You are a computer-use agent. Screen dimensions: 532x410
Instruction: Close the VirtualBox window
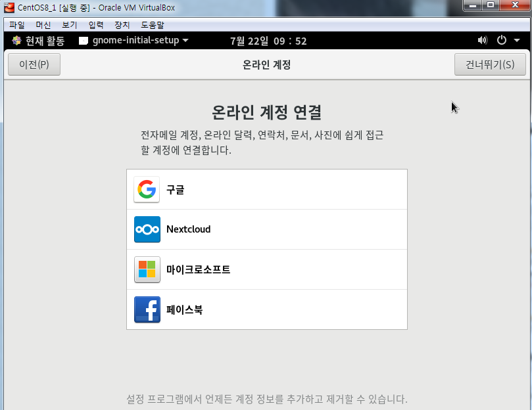(515, 5)
